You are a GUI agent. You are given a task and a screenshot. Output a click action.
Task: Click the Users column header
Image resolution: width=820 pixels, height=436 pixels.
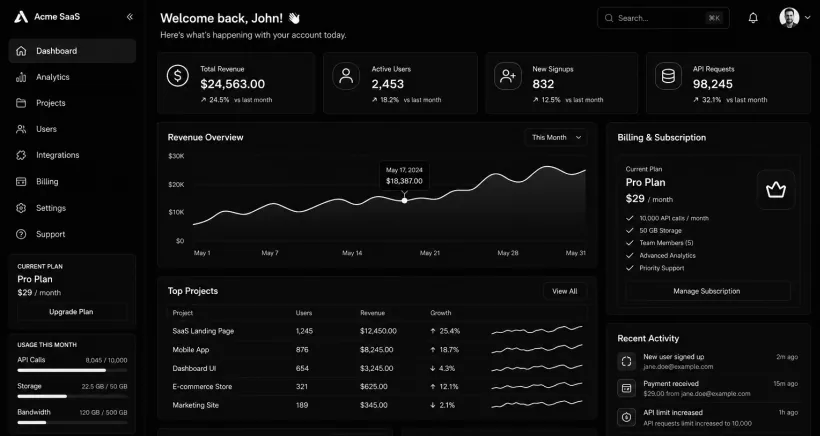304,313
